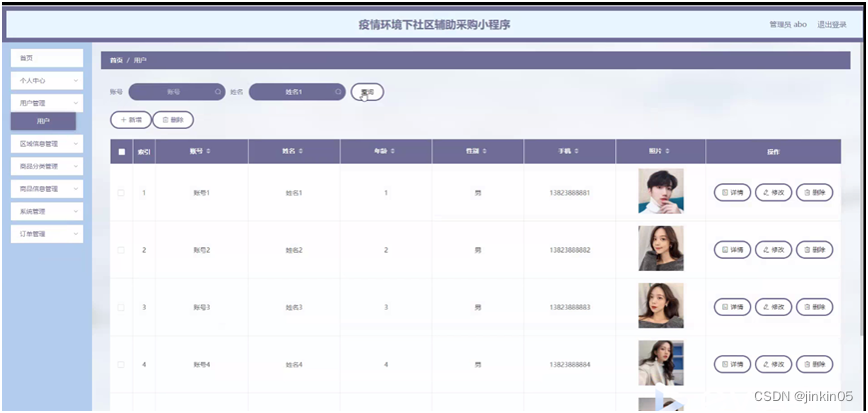This screenshot has height=413, width=868.
Task: Click phone number 13823888881
Action: (x=569, y=193)
